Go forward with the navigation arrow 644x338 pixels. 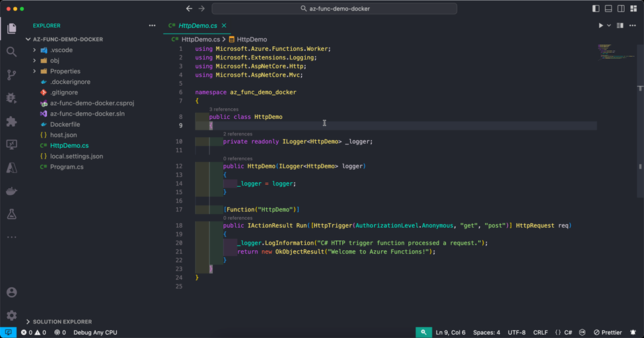201,9
